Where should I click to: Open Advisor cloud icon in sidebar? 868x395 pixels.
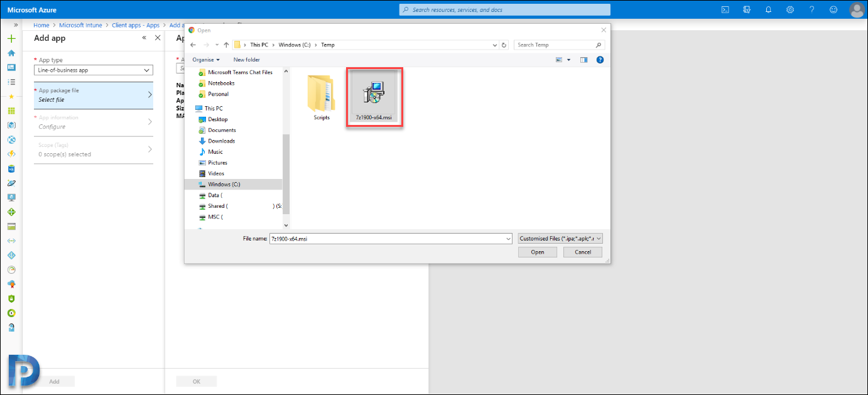[x=11, y=284]
